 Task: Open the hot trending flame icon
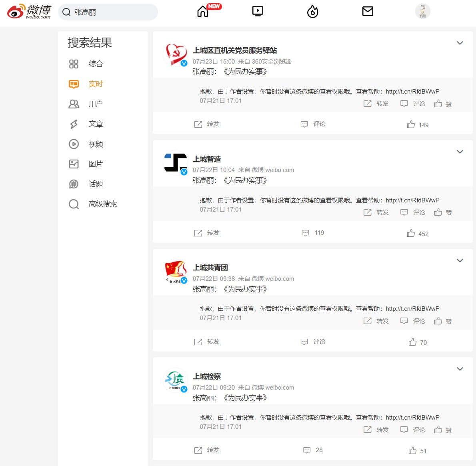click(x=313, y=12)
